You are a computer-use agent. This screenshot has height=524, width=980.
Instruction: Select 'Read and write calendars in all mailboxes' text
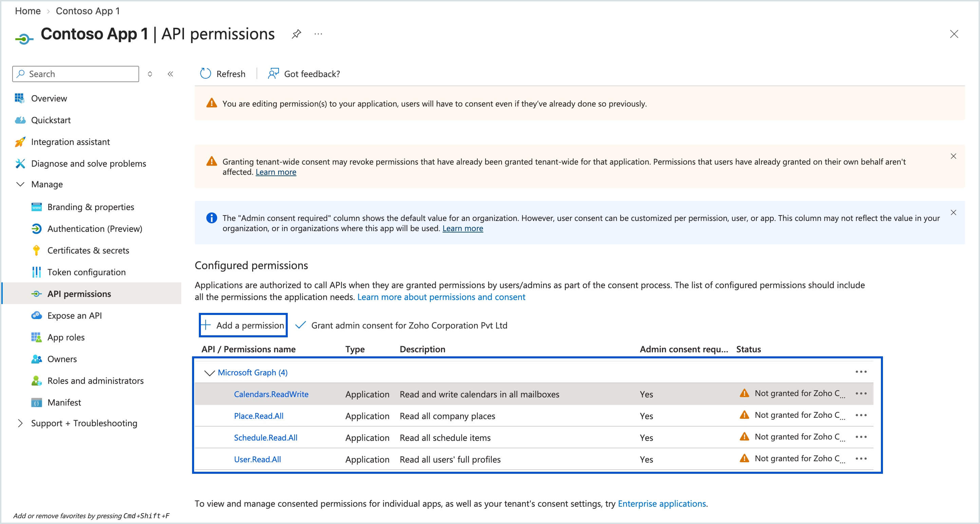click(x=479, y=394)
